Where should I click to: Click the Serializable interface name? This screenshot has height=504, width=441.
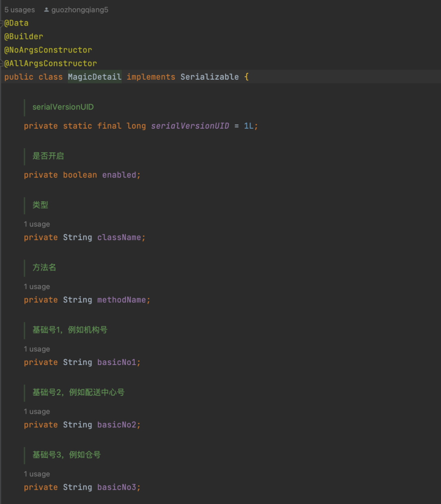click(x=209, y=77)
